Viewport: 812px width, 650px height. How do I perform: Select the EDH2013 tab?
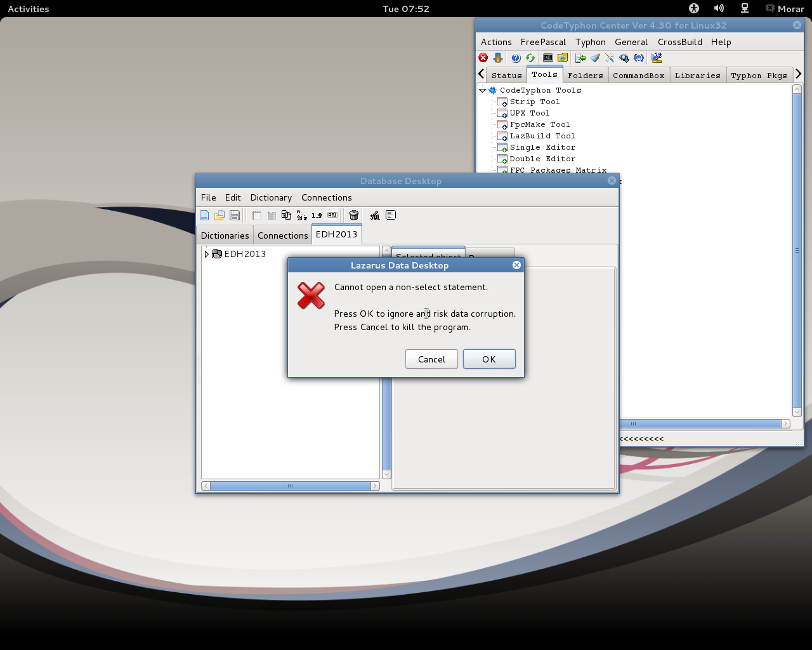click(337, 234)
